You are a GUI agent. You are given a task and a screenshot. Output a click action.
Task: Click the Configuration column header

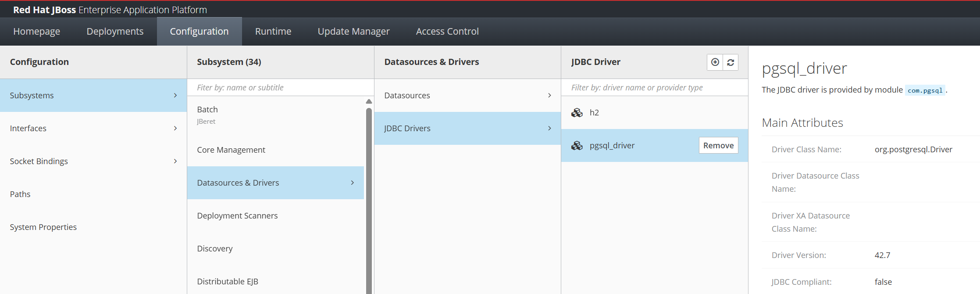pos(39,62)
